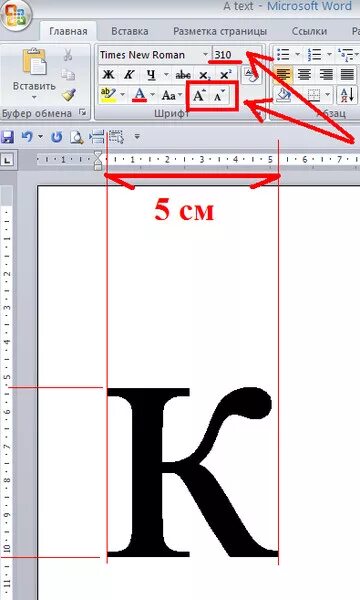360x600 pixels.
Task: Toggle italic (К) formatting
Action: click(129, 75)
